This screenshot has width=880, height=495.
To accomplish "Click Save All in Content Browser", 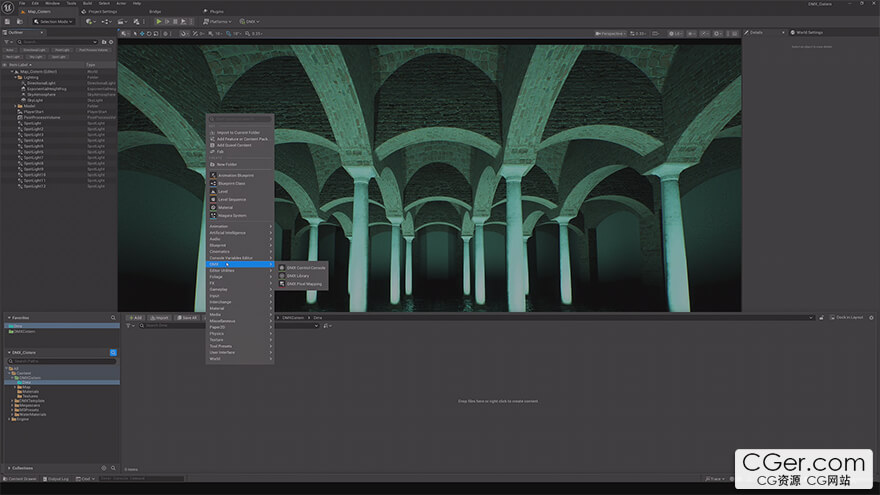I will 187,318.
